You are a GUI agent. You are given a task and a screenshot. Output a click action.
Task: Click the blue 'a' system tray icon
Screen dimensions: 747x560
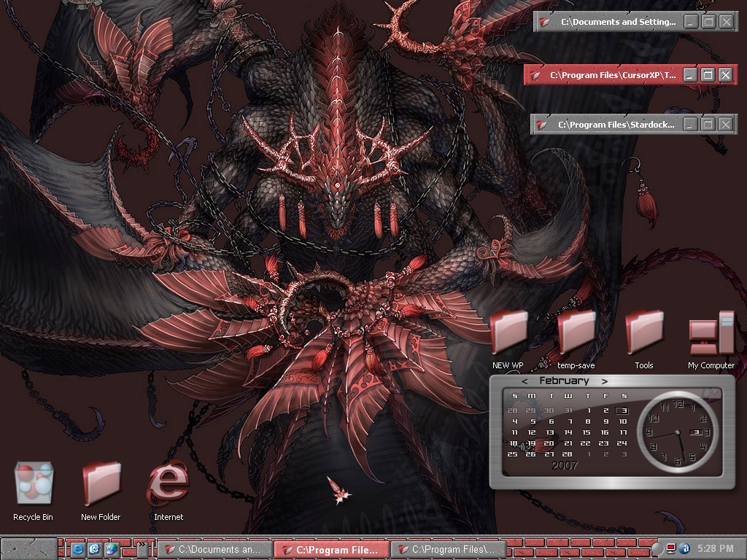pyautogui.click(x=684, y=548)
